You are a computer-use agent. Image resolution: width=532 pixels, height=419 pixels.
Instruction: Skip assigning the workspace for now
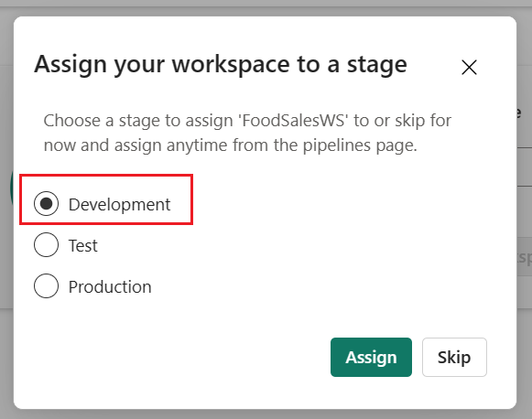454,358
